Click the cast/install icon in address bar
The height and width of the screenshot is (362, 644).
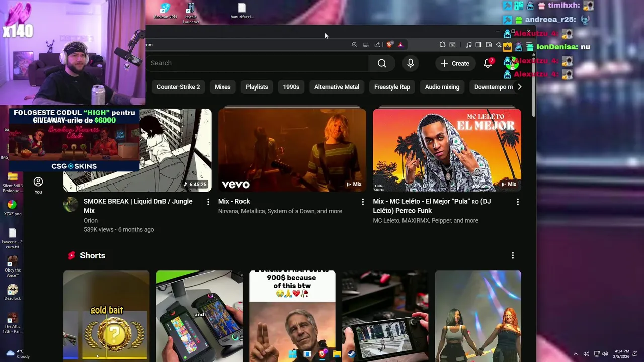pyautogui.click(x=366, y=45)
